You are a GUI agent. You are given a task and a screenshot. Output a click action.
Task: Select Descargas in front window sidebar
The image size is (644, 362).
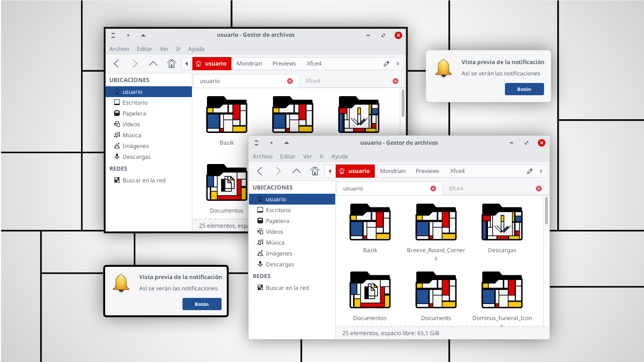pos(292,264)
